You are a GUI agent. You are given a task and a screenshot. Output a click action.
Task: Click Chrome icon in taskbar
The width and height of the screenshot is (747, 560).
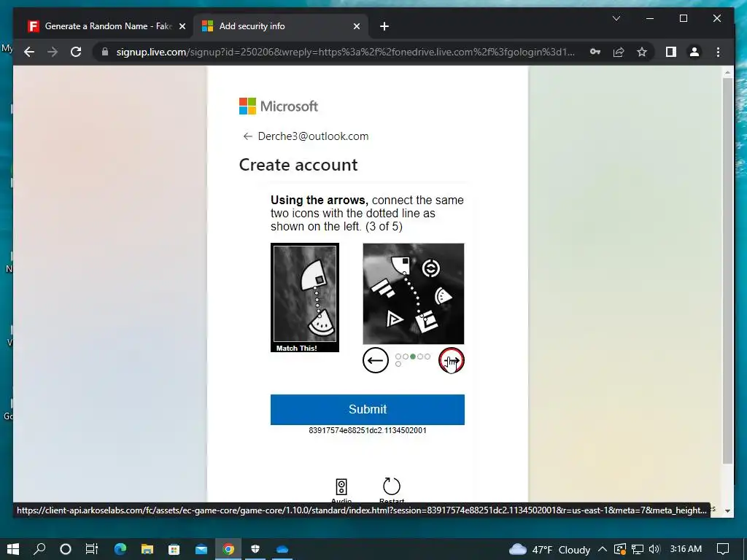coord(228,549)
